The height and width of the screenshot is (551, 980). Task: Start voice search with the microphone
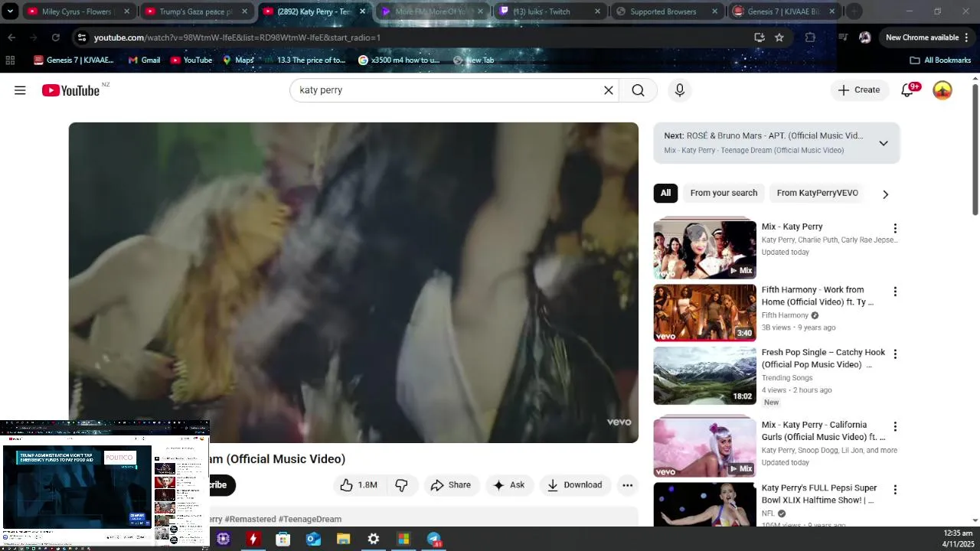click(679, 90)
